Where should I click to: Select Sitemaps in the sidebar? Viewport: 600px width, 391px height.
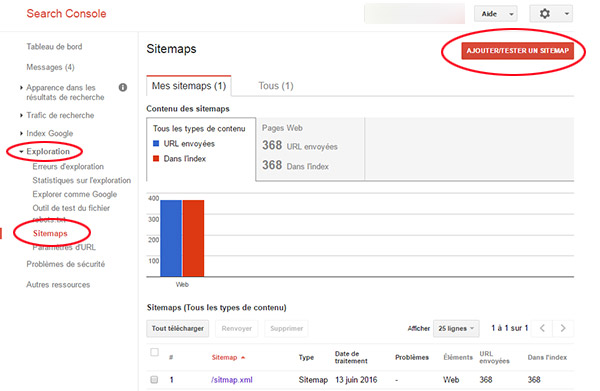point(50,233)
